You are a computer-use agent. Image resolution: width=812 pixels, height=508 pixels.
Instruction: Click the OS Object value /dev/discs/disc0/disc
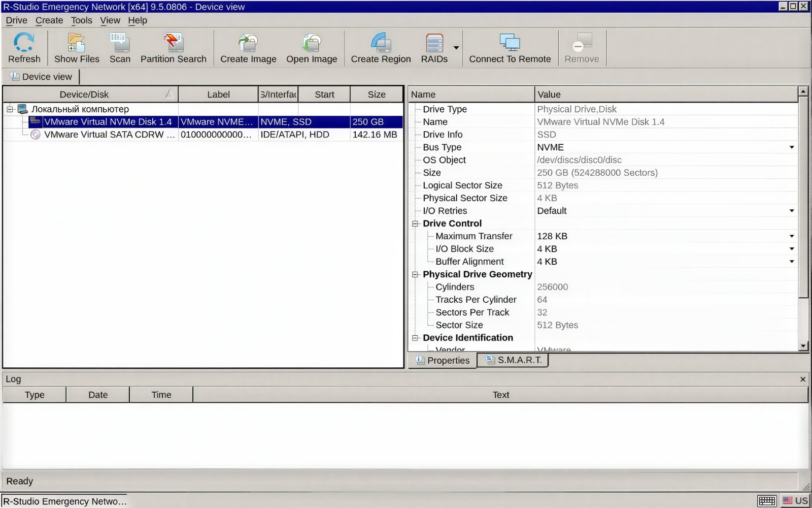579,160
